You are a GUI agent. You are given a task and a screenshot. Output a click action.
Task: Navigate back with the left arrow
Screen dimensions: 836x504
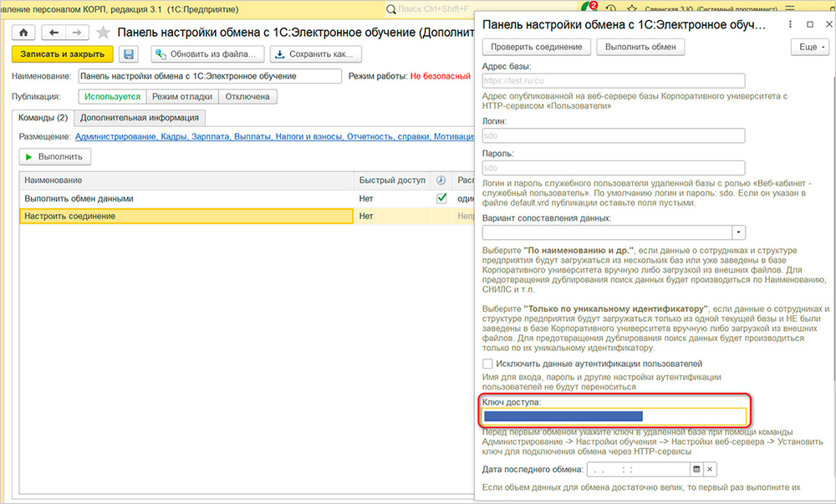click(54, 33)
